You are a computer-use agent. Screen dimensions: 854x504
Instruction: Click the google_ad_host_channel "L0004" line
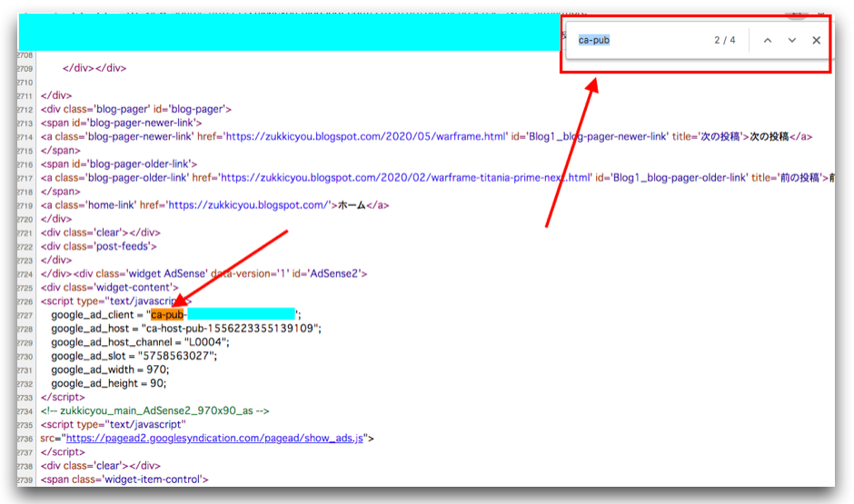pos(141,342)
